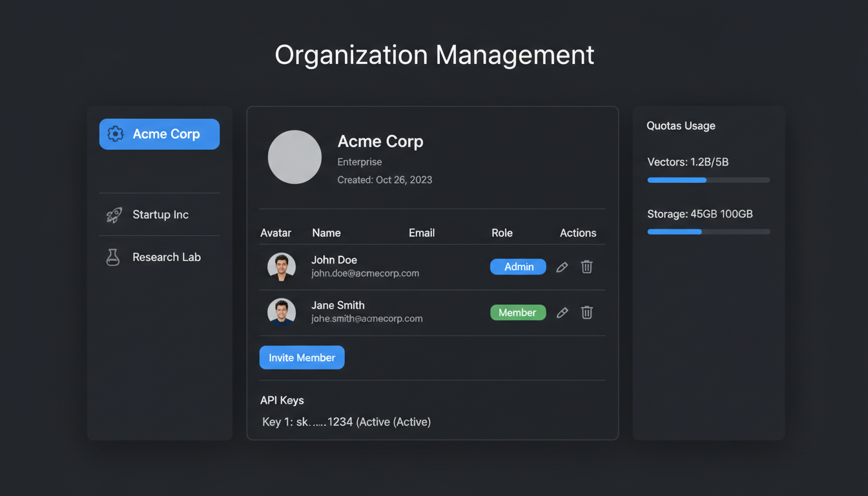Click Key 1 to toggle its Active status
This screenshot has width=868, height=496.
pyautogui.click(x=346, y=421)
